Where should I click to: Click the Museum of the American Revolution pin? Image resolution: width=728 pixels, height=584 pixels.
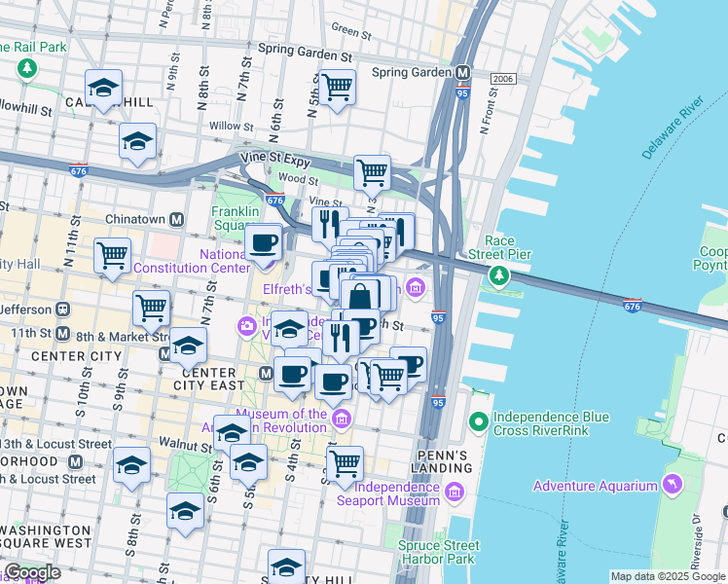coord(342,420)
